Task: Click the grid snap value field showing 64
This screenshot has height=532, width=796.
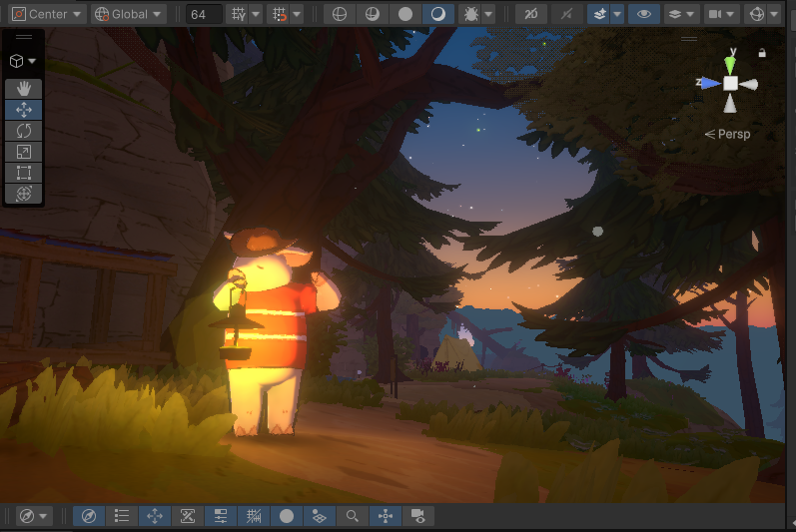Action: (203, 14)
